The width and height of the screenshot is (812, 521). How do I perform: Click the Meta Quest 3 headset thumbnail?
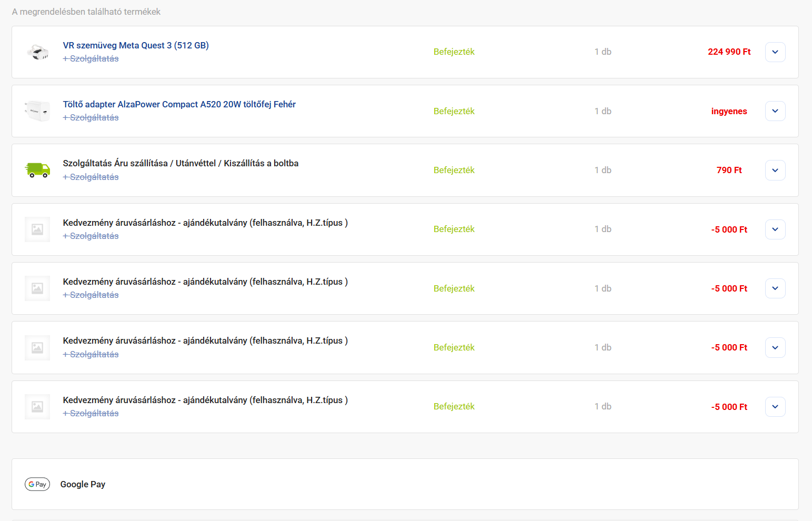37,52
